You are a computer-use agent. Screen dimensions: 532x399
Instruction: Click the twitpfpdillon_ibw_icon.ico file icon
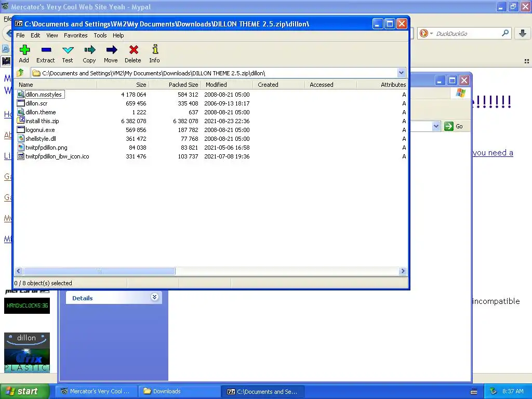(x=21, y=156)
